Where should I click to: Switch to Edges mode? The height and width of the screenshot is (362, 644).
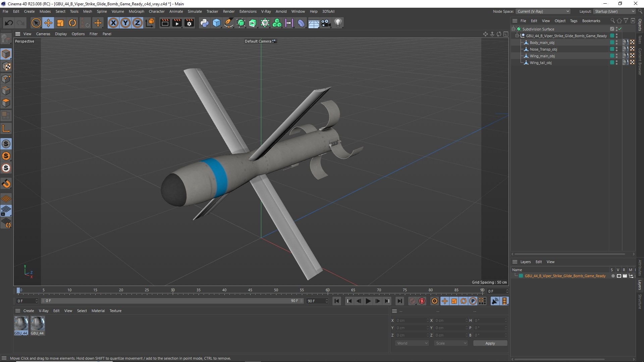coord(6,91)
